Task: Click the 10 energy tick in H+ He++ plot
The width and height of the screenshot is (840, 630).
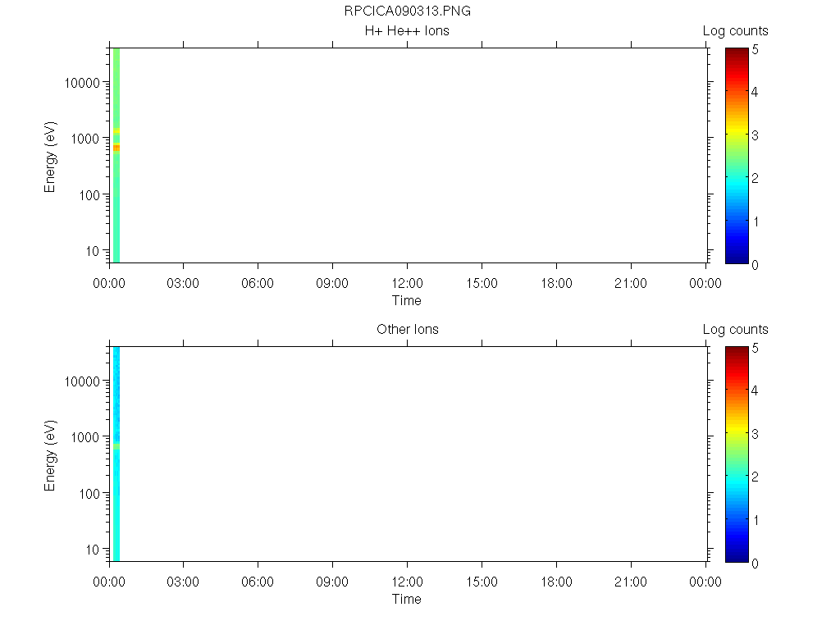Action: (93, 251)
